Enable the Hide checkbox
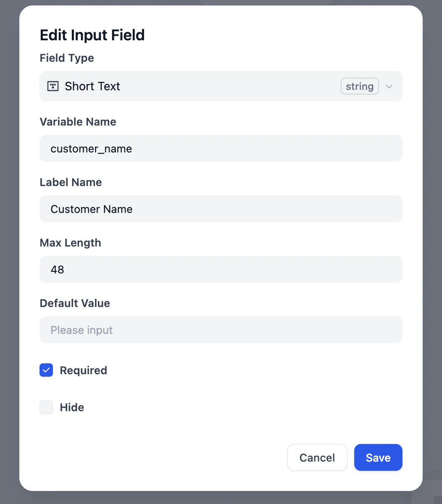This screenshot has width=442, height=504. tap(46, 407)
